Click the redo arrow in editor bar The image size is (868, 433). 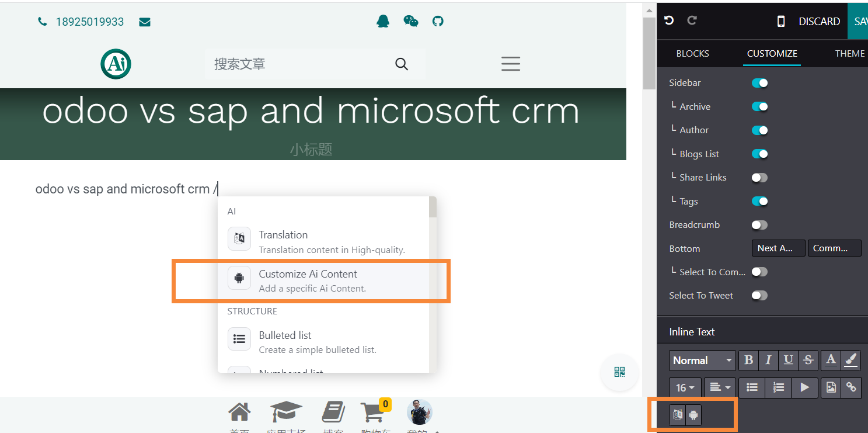(x=692, y=20)
